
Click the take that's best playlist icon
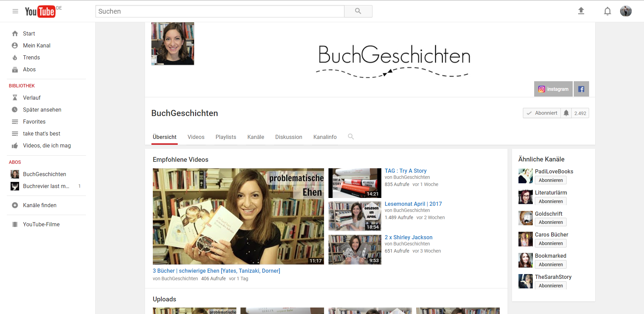[15, 133]
